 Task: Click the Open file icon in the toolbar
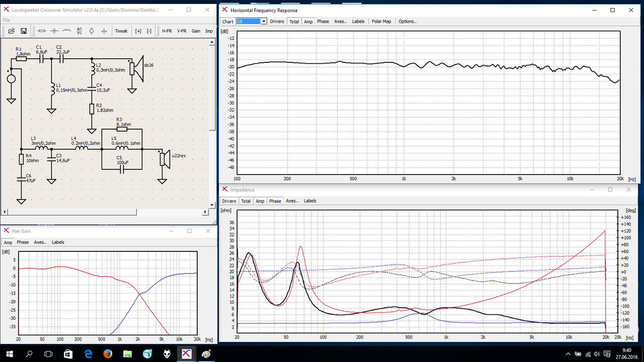pyautogui.click(x=11, y=31)
